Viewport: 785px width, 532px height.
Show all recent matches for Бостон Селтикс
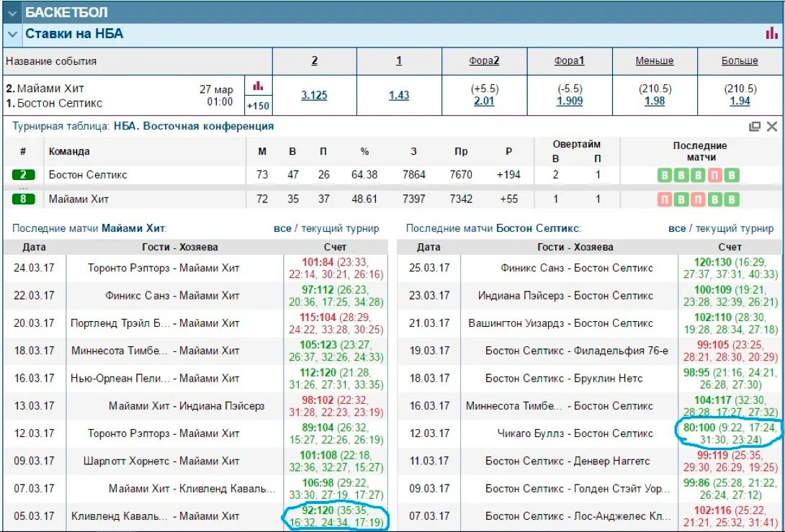coord(677,229)
